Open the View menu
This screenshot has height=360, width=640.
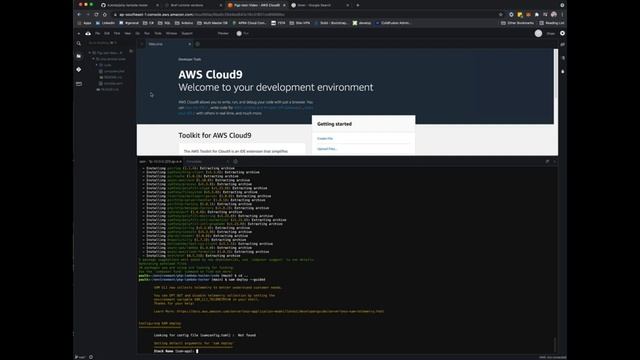click(x=128, y=33)
